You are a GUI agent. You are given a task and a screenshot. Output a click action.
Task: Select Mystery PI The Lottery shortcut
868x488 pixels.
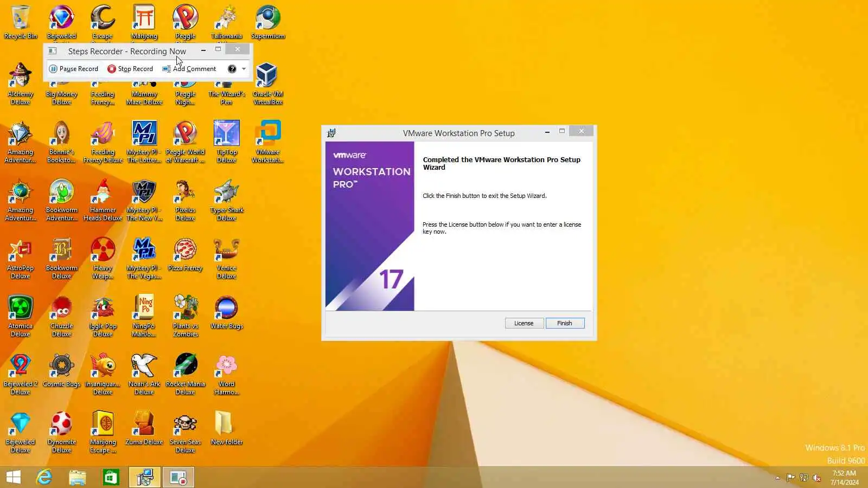[x=144, y=142]
